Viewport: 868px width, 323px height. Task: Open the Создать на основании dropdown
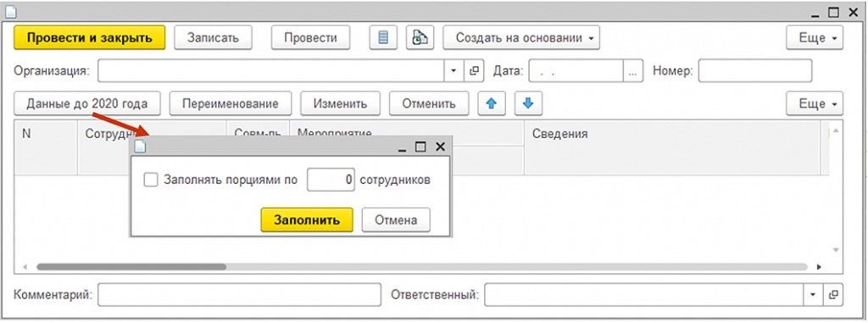point(521,37)
